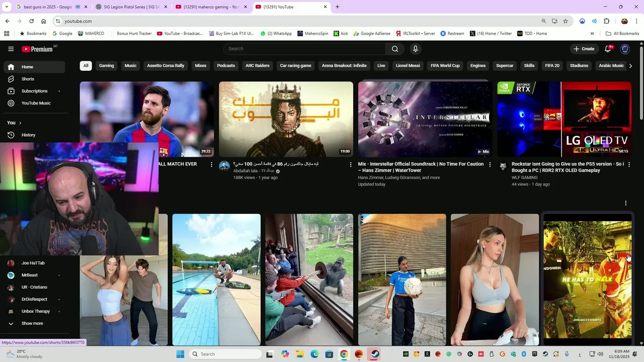Open File Explorer from the taskbar
Screen dimensions: 644x362
pyautogui.click(x=299, y=354)
